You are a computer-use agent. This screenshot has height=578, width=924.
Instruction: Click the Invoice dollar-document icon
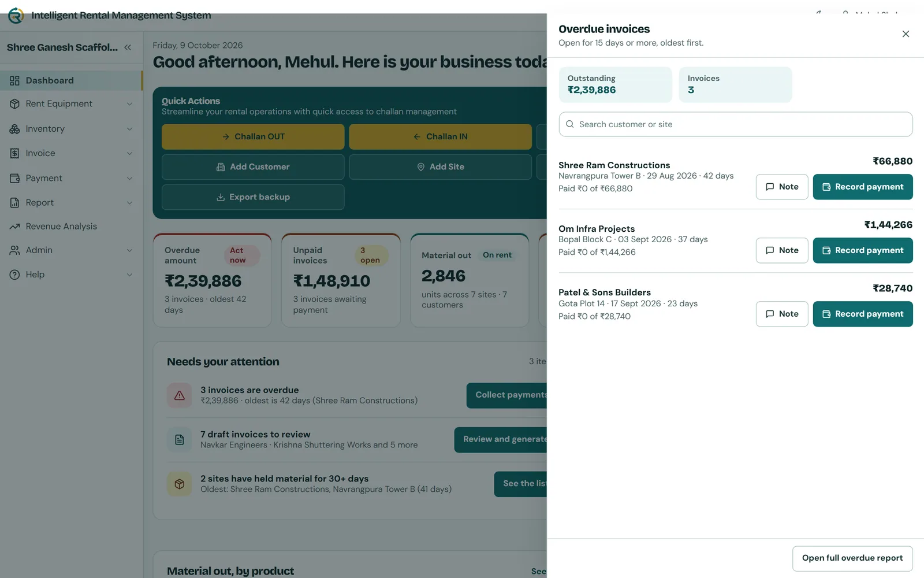click(x=14, y=153)
